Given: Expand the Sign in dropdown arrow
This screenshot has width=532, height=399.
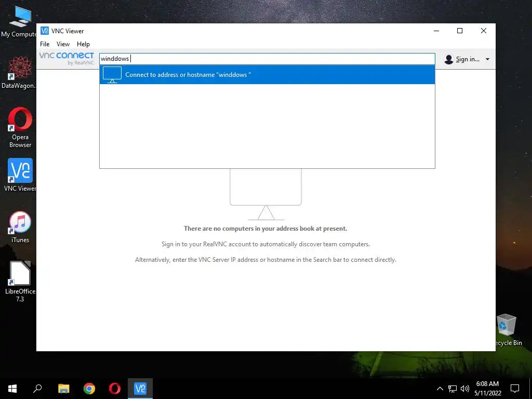Looking at the screenshot, I should pos(487,59).
